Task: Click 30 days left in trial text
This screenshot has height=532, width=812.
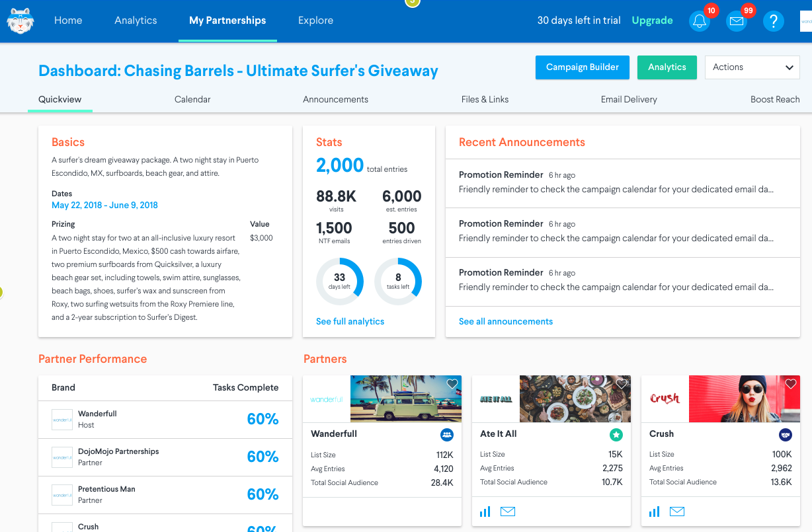Action: (579, 20)
